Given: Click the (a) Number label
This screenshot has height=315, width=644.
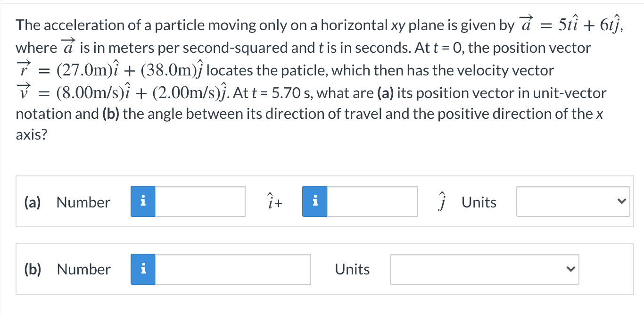Looking at the screenshot, I should point(83,202).
